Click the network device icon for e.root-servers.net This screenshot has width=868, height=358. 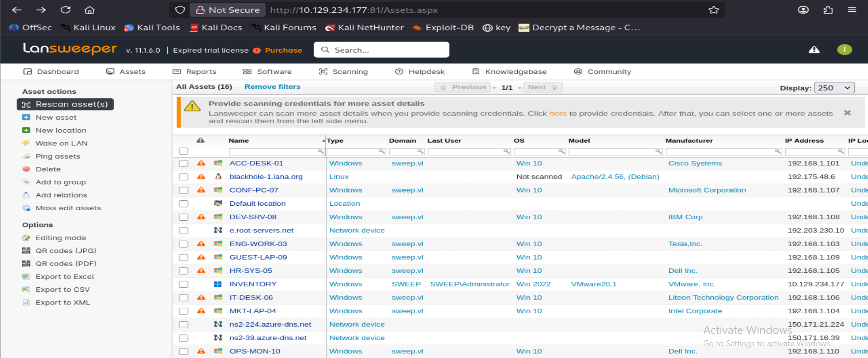(218, 230)
